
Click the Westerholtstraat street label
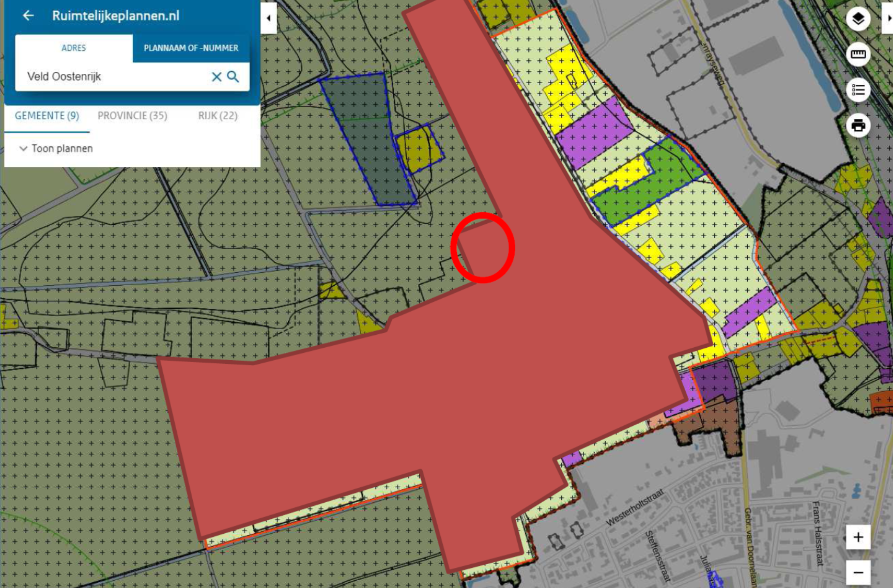tap(635, 507)
